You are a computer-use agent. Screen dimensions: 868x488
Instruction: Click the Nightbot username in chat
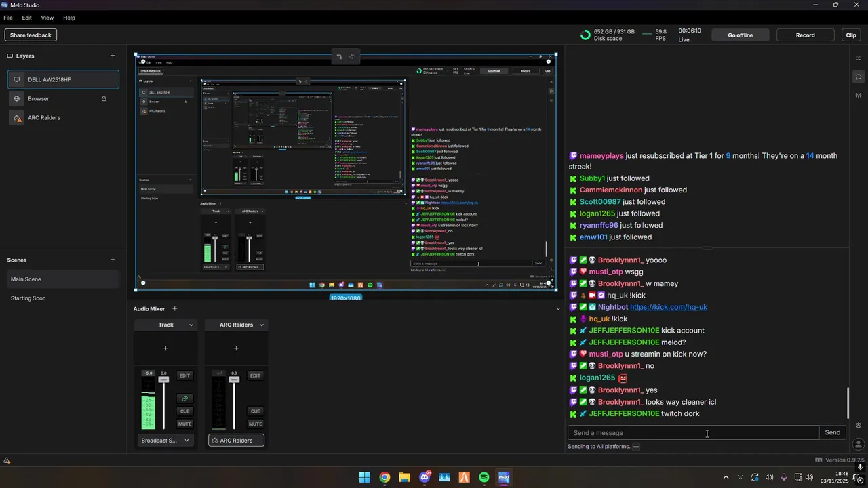click(613, 307)
